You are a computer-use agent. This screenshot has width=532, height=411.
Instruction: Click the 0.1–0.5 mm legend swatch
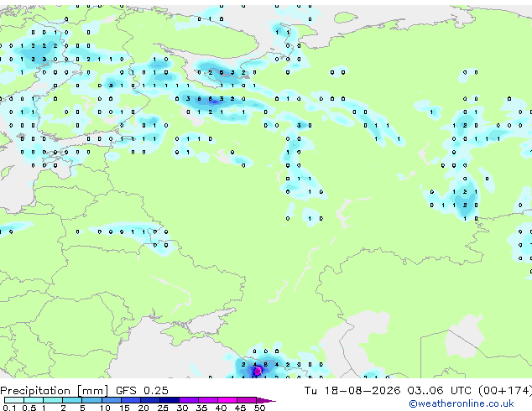coord(14,400)
